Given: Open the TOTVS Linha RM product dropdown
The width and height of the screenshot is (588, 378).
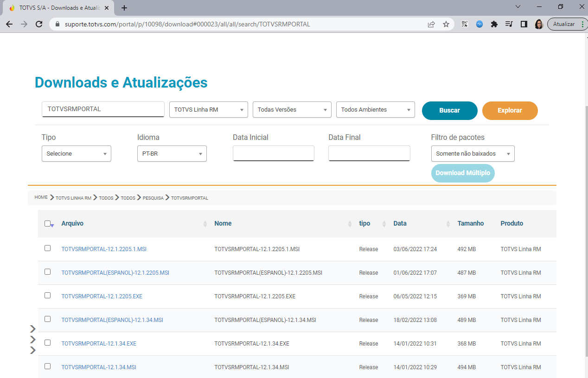Looking at the screenshot, I should tap(209, 110).
